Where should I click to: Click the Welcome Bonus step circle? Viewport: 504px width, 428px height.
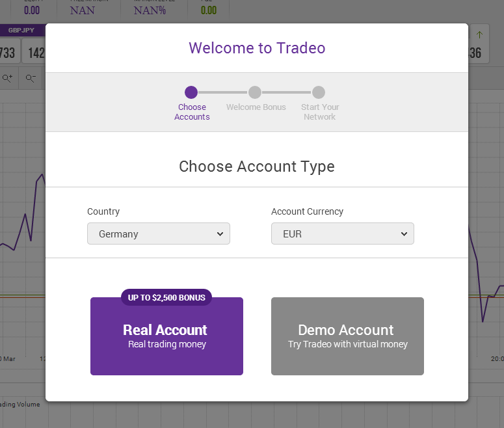click(x=255, y=92)
